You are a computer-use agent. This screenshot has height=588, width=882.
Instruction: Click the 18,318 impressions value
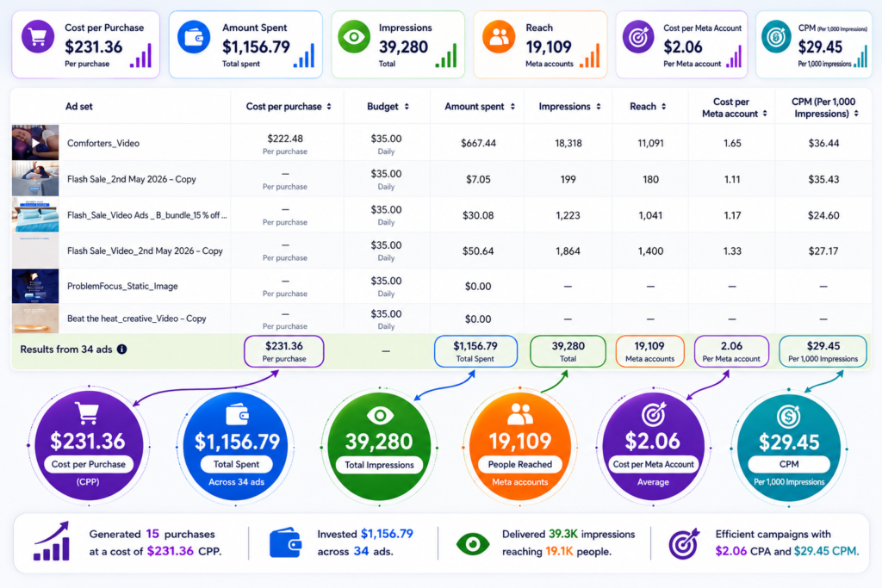568,143
